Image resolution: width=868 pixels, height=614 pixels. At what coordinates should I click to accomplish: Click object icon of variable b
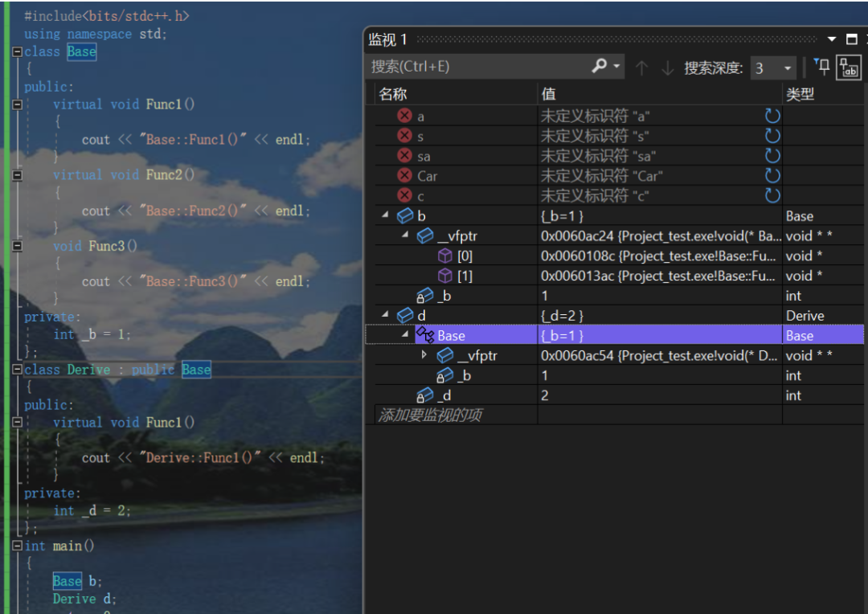405,215
